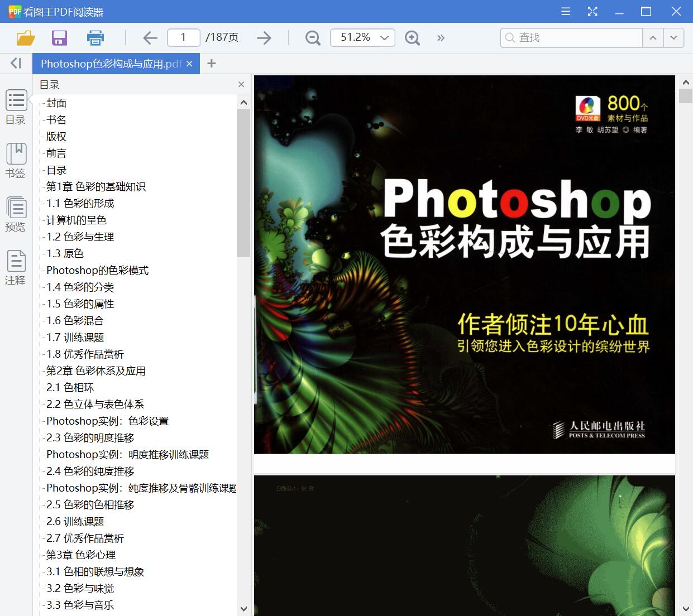Click document scrollbar up arrow
This screenshot has height=616, width=693.
[686, 82]
